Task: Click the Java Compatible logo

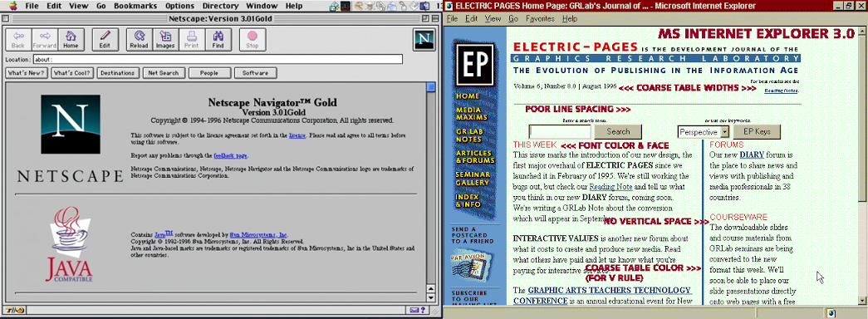Action: tap(69, 244)
